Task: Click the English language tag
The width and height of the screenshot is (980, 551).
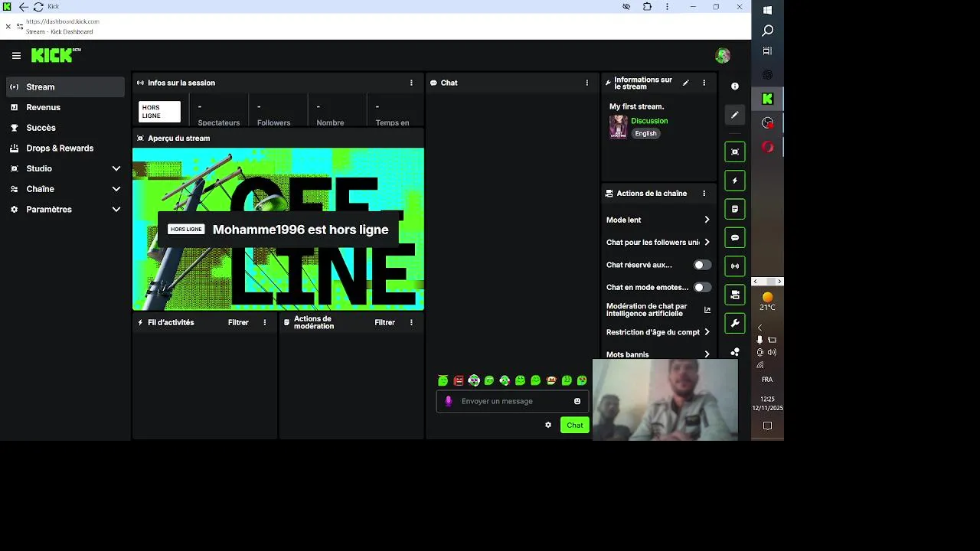Action: 645,133
